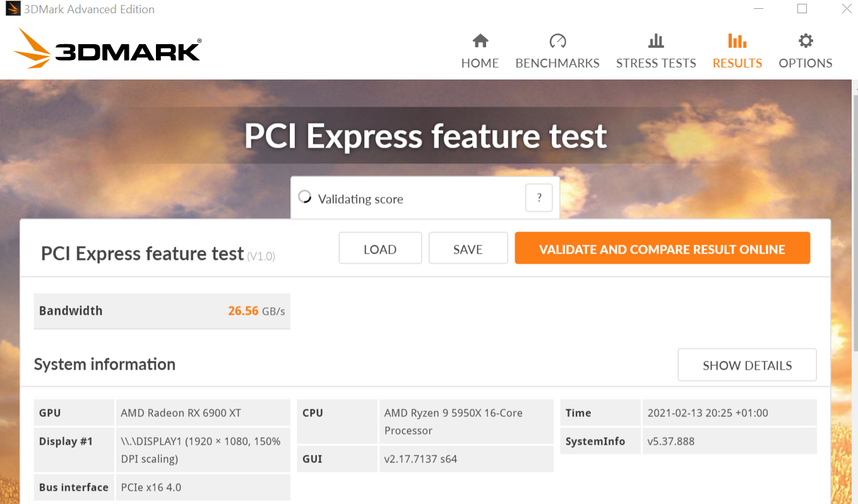Open Options via the gear icon
Image resolution: width=858 pixels, height=504 pixels.
pos(806,42)
